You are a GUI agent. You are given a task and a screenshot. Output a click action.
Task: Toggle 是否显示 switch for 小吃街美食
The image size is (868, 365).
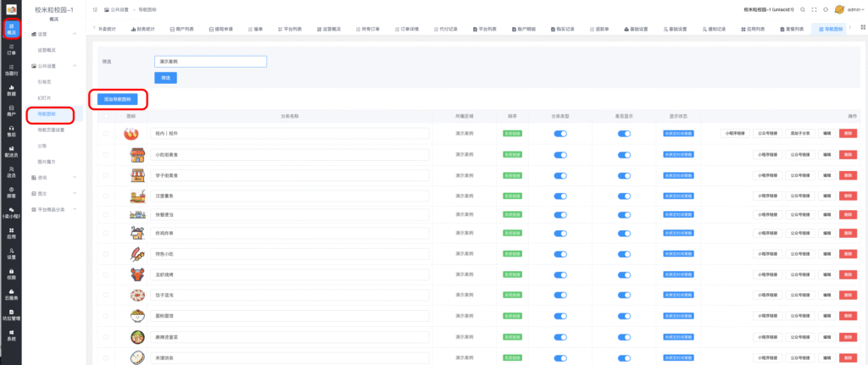pos(625,155)
